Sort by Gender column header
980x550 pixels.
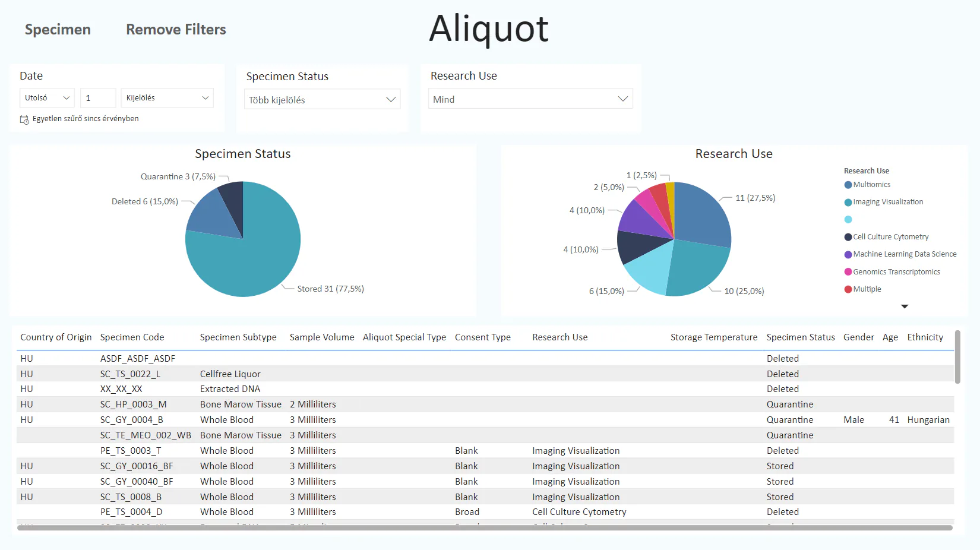click(x=859, y=337)
